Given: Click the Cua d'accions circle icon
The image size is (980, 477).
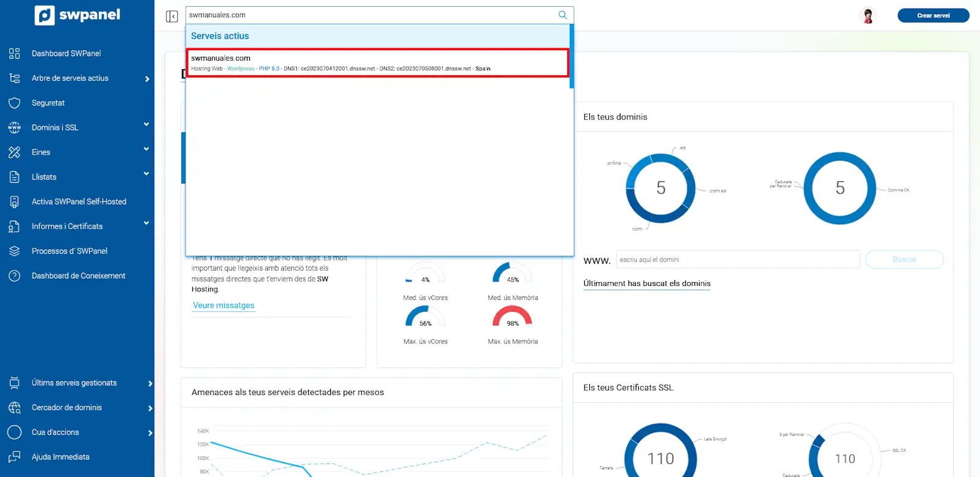Looking at the screenshot, I should pos(15,432).
